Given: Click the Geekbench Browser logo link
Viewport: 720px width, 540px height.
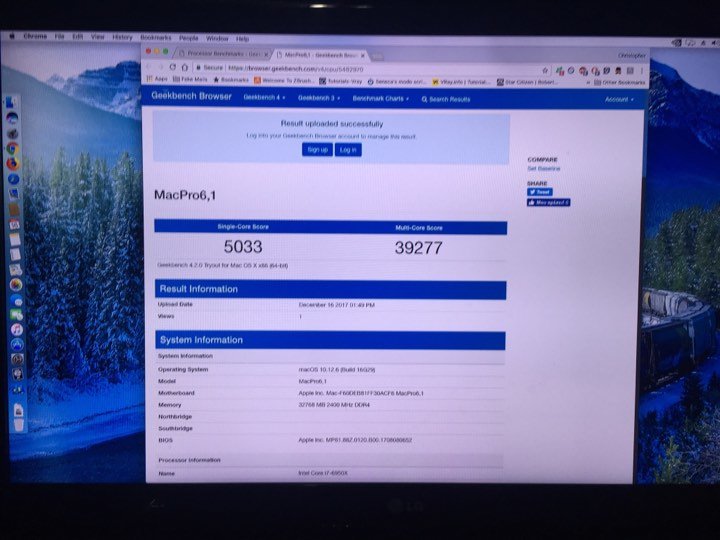Looking at the screenshot, I should tap(191, 96).
